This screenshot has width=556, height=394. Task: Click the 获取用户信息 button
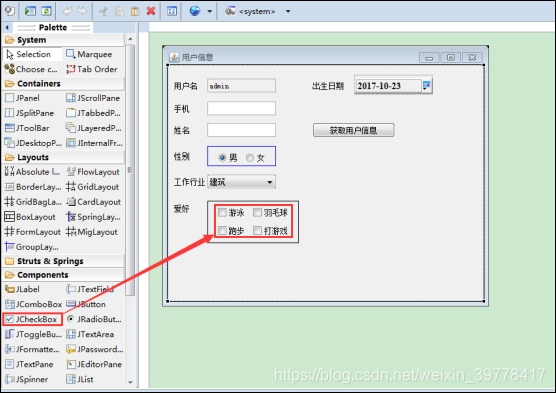tap(354, 130)
